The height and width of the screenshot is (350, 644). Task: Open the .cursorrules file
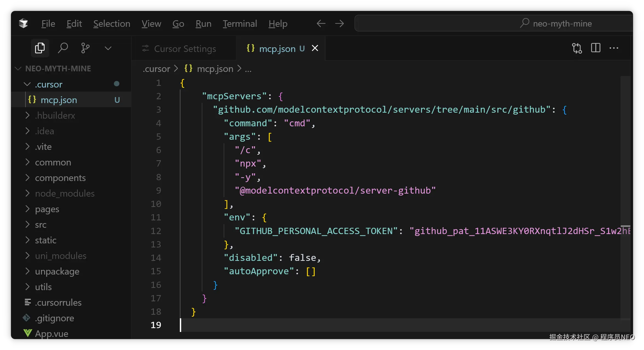tap(58, 302)
